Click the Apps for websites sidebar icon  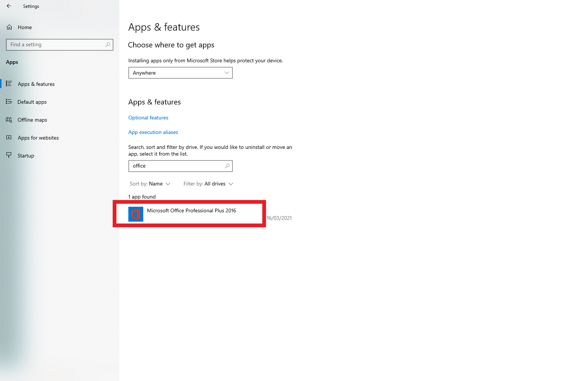pyautogui.click(x=9, y=138)
